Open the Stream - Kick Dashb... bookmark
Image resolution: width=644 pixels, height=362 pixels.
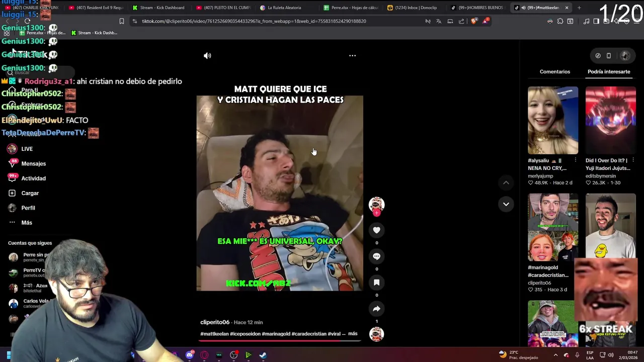click(x=94, y=33)
